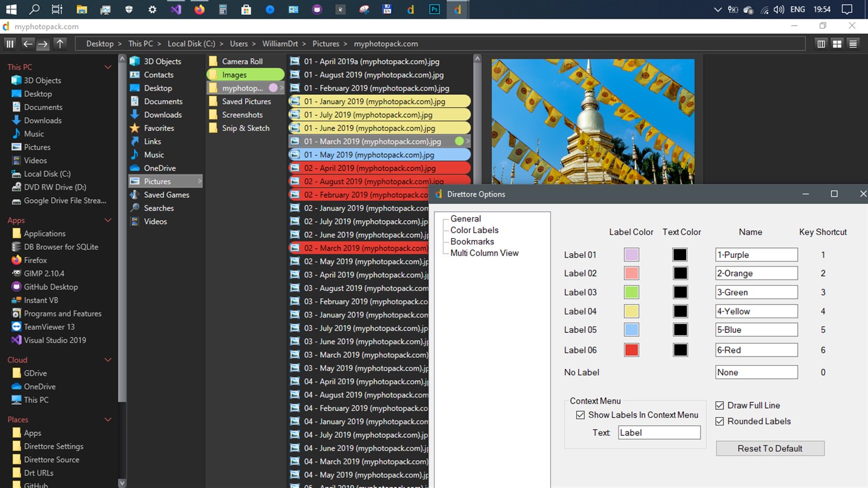The image size is (868, 488).
Task: Switch to multi-column view mode
Action: [x=821, y=43]
